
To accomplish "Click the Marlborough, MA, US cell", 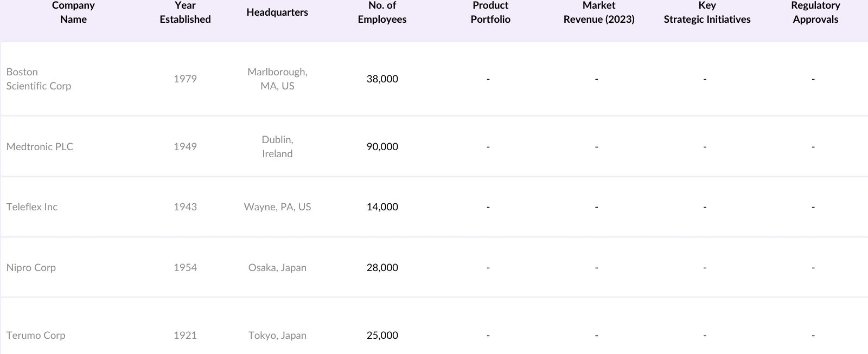I will [277, 79].
